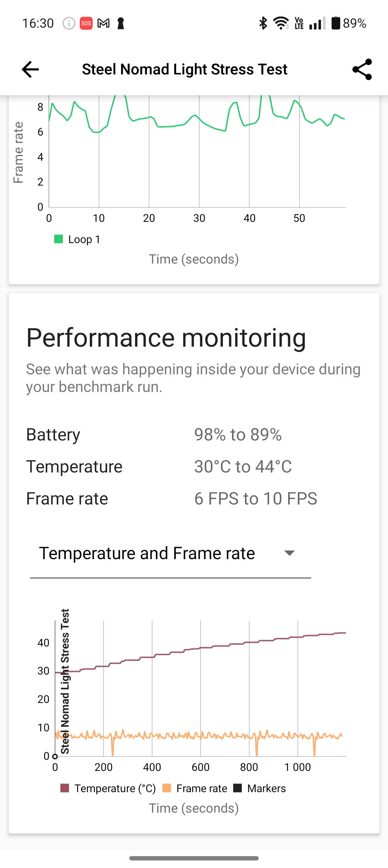The image size is (388, 868).
Task: Toggle Frame rate legend series
Action: tap(195, 788)
